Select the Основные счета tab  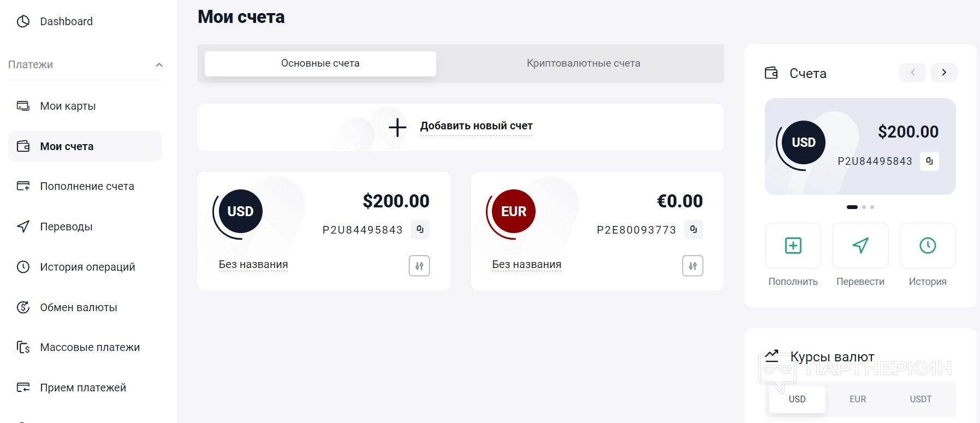click(320, 63)
